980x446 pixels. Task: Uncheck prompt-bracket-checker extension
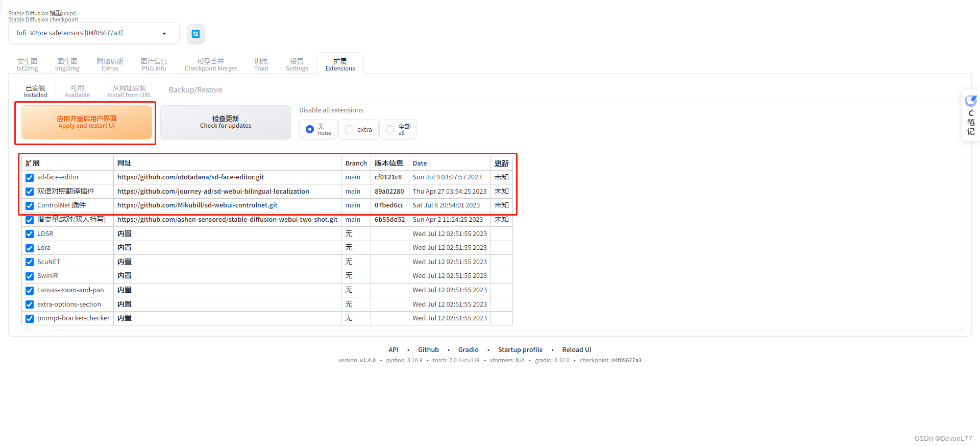(x=30, y=318)
